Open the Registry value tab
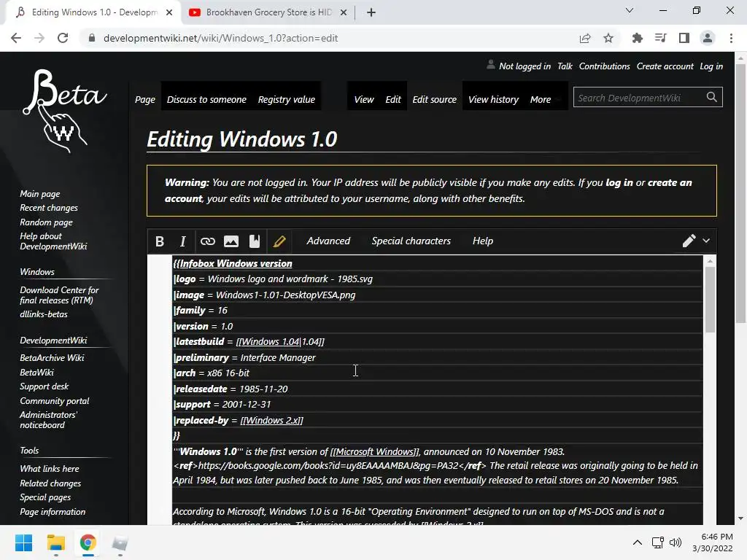 (x=286, y=99)
